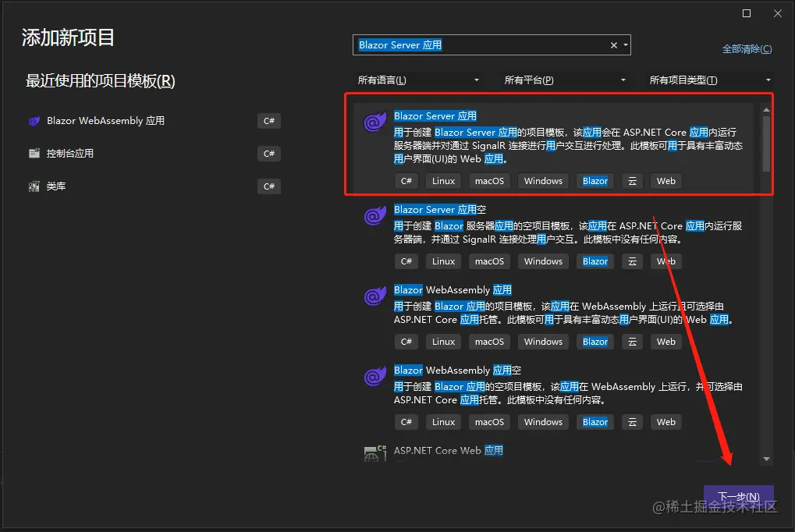Click the 控制台应用 recent template icon
The width and height of the screenshot is (795, 532).
click(x=34, y=153)
